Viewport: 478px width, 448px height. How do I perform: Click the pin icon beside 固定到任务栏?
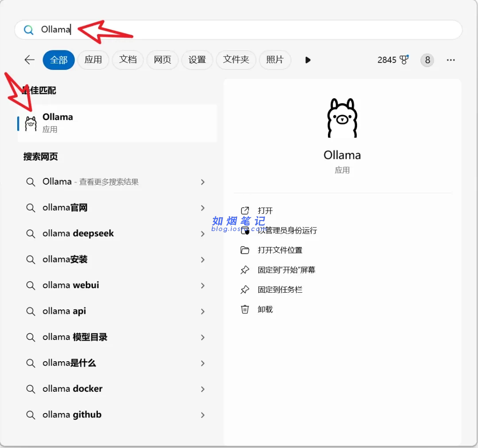tap(245, 290)
